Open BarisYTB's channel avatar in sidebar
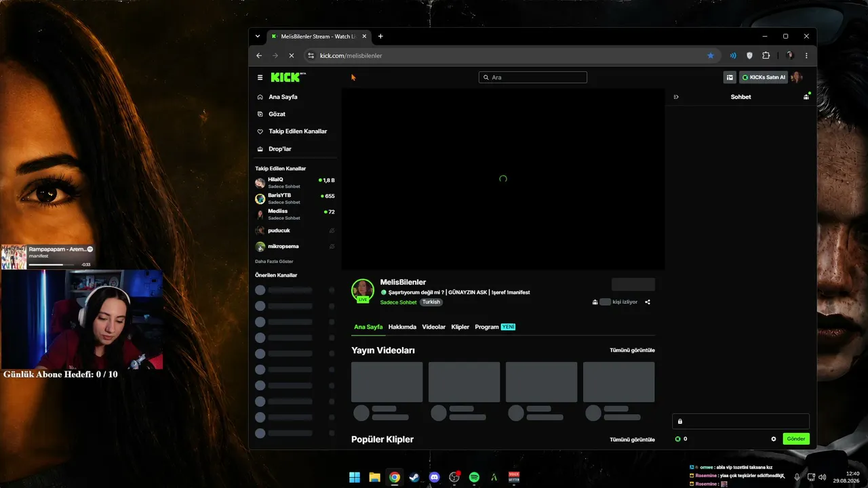This screenshot has width=868, height=488. (260, 199)
